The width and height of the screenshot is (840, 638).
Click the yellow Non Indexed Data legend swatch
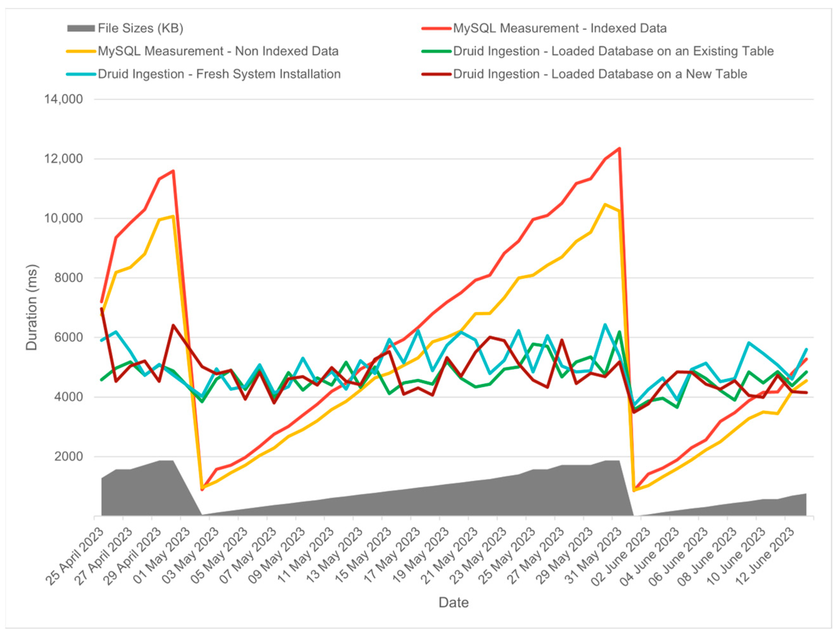tap(81, 51)
